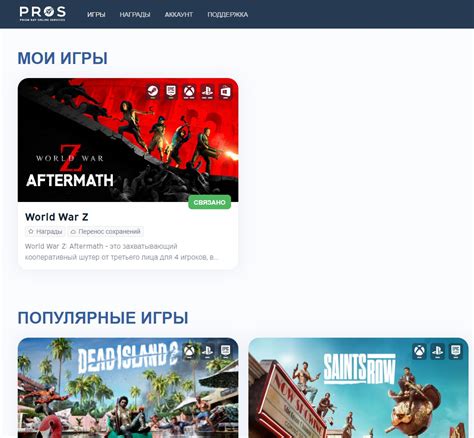Image resolution: width=474 pixels, height=438 pixels.
Task: Click the ПОПУЛЯРНЫЕ ИГРЫ heading
Action: click(x=103, y=318)
